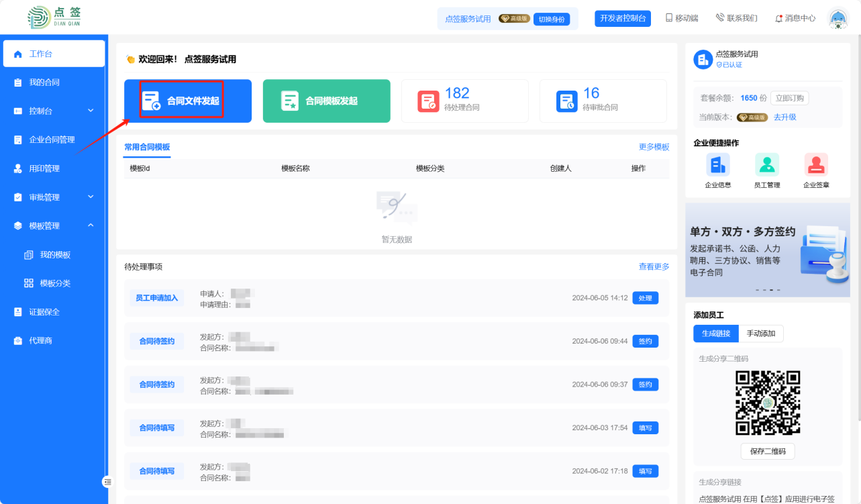861x504 pixels.
Task: Click the 待处理合同 card icon
Action: (x=428, y=101)
